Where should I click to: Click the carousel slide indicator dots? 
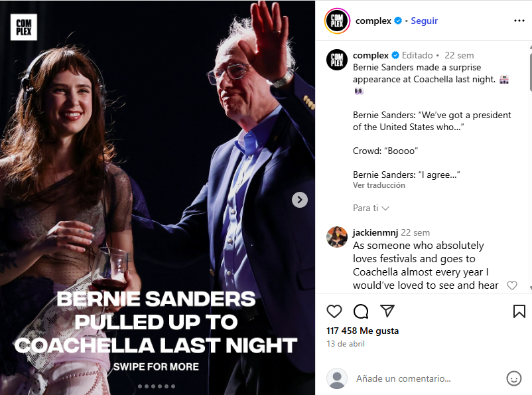(x=157, y=386)
